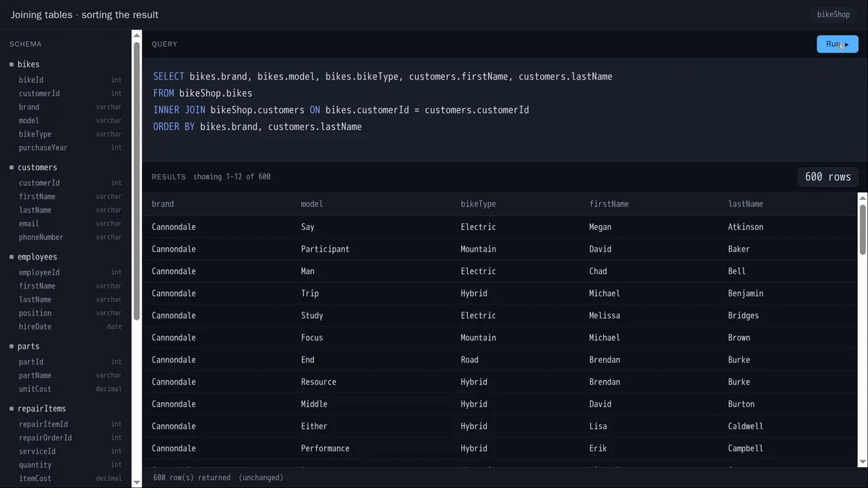Click the schema sidebar scrollbar up arrow
The height and width of the screenshot is (488, 868).
click(x=137, y=35)
